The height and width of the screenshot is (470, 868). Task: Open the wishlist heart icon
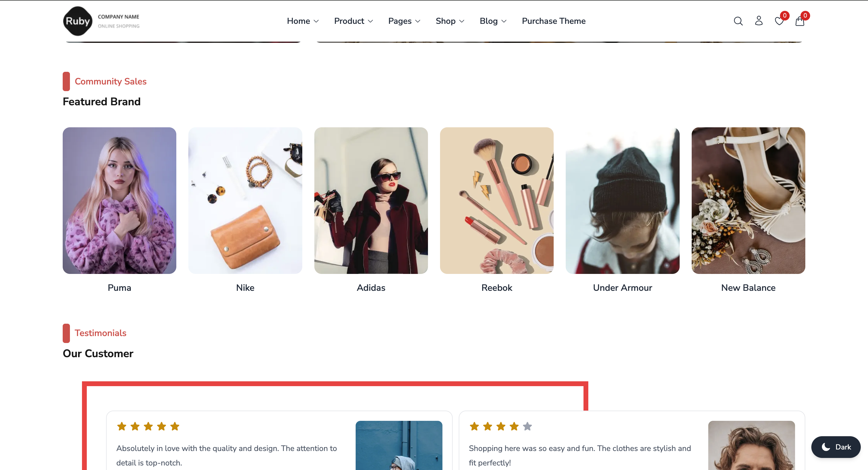(779, 21)
